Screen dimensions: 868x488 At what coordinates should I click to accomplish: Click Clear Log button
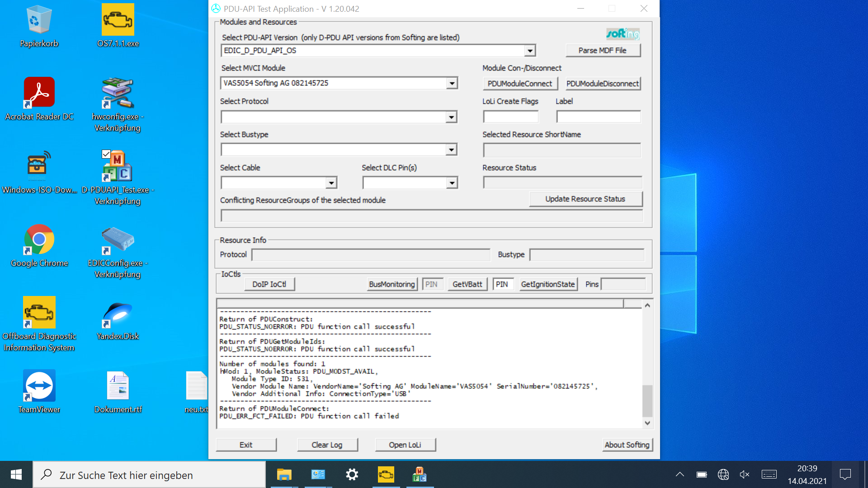pyautogui.click(x=327, y=445)
